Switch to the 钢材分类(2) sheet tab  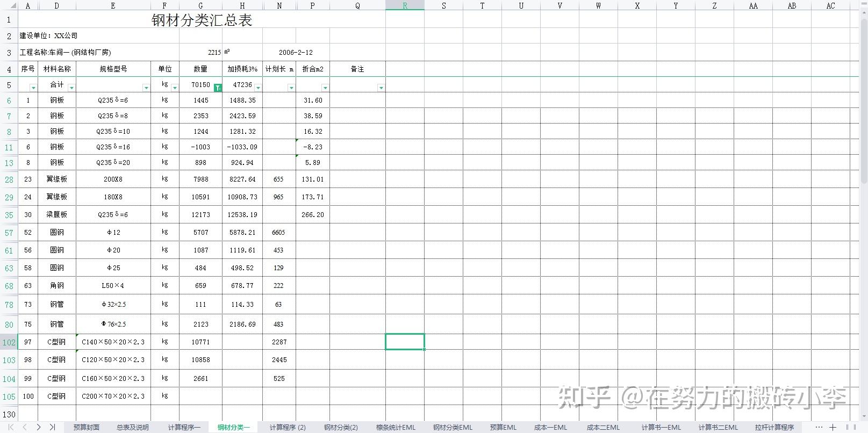(x=341, y=427)
